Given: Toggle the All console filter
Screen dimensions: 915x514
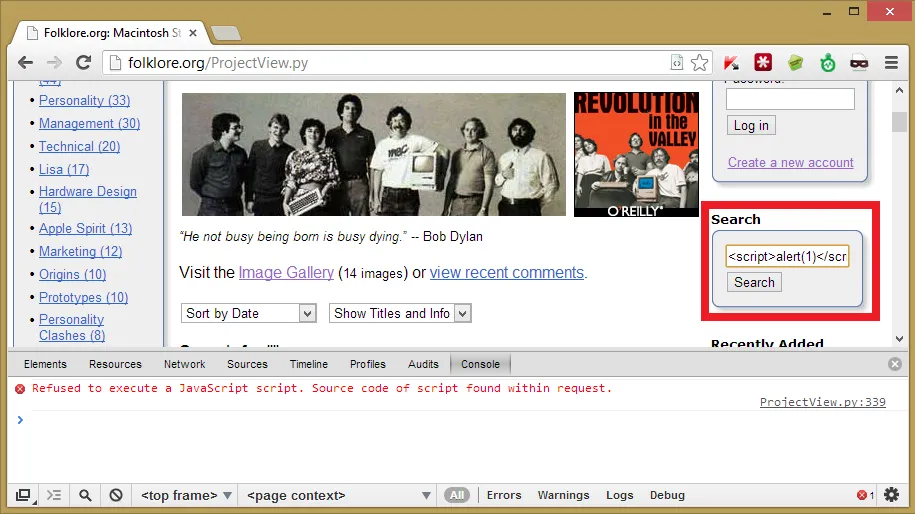Looking at the screenshot, I should (x=457, y=495).
